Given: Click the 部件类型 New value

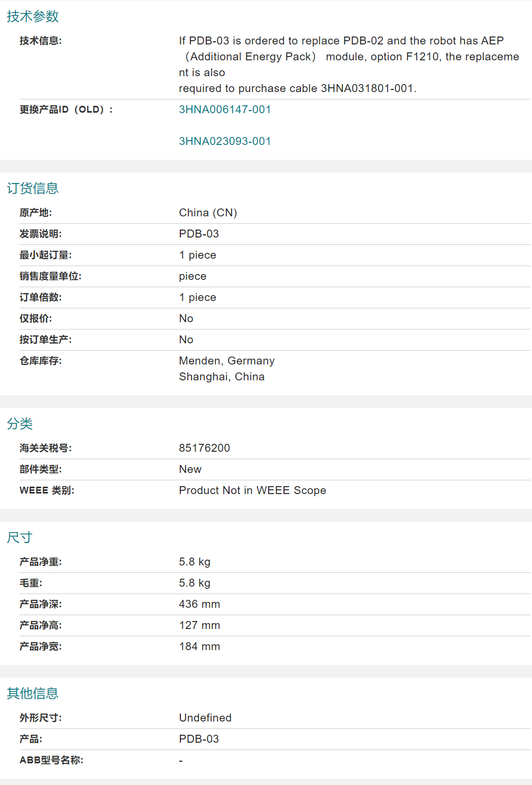Looking at the screenshot, I should [x=190, y=469].
